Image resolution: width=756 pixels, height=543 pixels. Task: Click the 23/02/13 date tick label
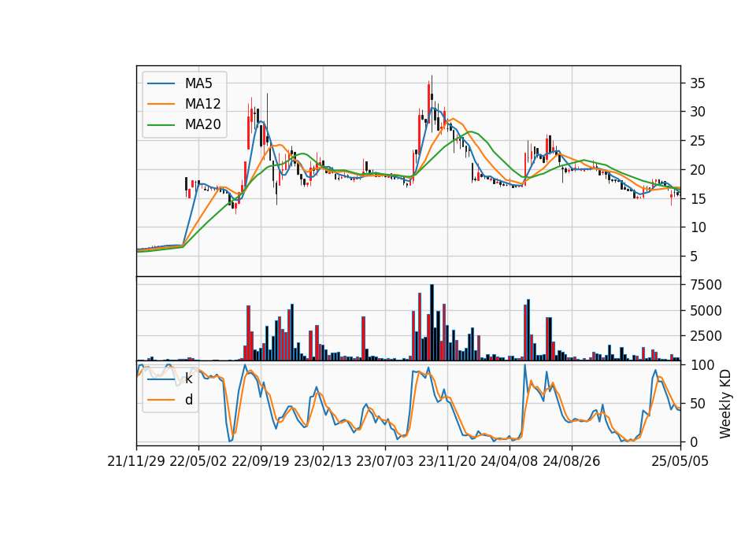click(323, 461)
